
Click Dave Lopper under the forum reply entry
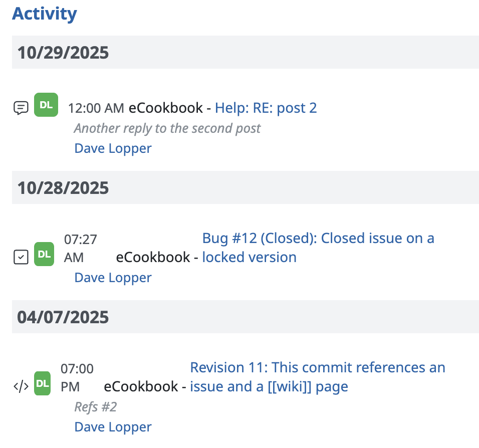click(113, 148)
